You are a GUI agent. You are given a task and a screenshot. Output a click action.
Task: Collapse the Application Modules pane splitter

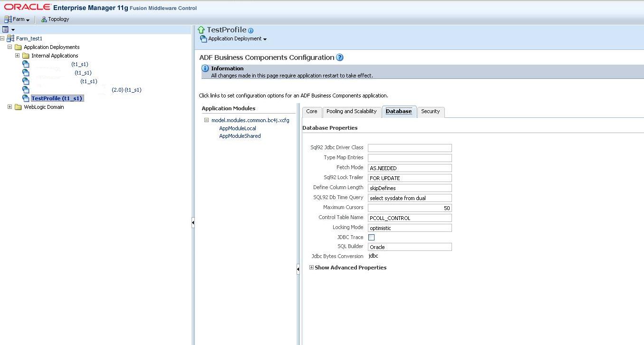[298, 269]
